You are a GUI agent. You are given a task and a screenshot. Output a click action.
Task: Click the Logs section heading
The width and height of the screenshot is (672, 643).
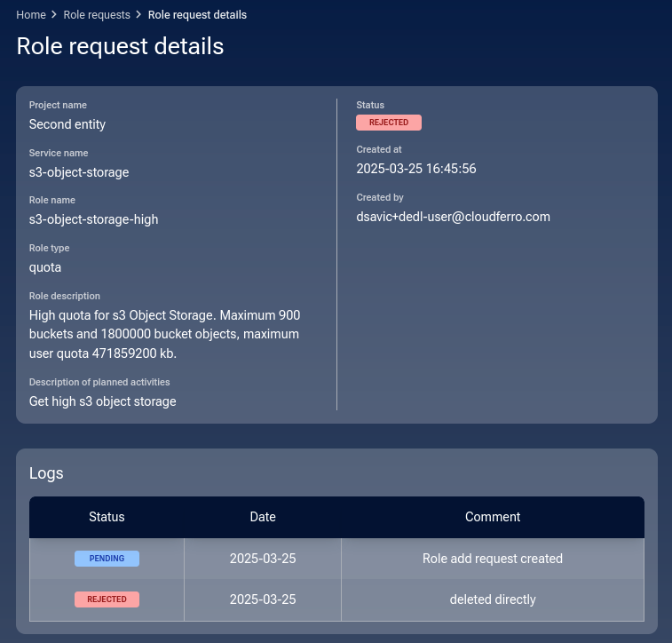46,473
